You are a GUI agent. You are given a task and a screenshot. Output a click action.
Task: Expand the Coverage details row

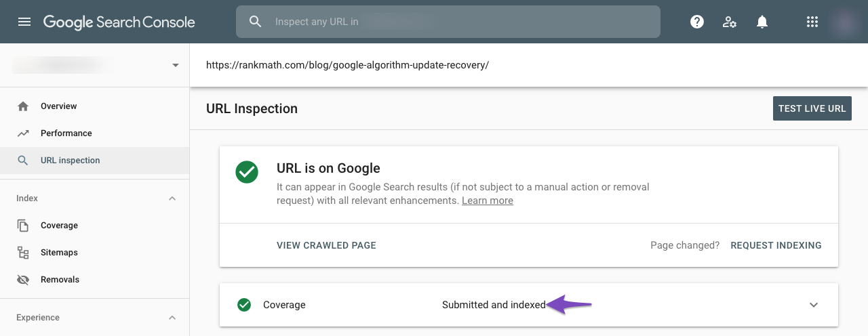814,305
